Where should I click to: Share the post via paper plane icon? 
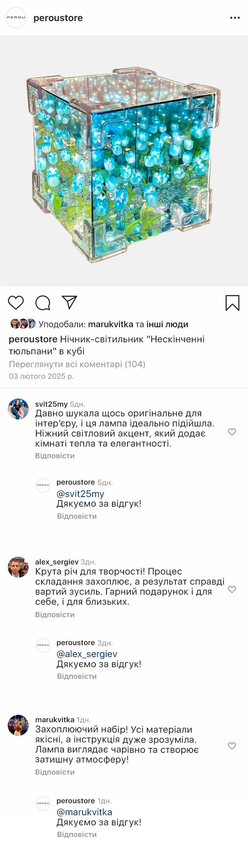pos(70,302)
